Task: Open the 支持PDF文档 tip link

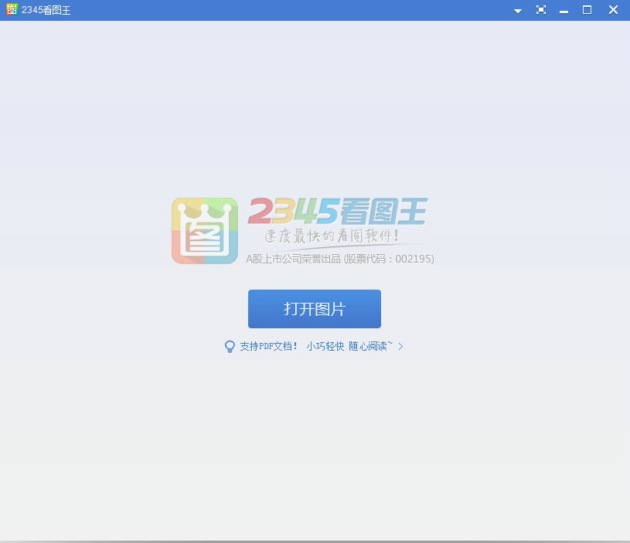Action: (x=268, y=346)
